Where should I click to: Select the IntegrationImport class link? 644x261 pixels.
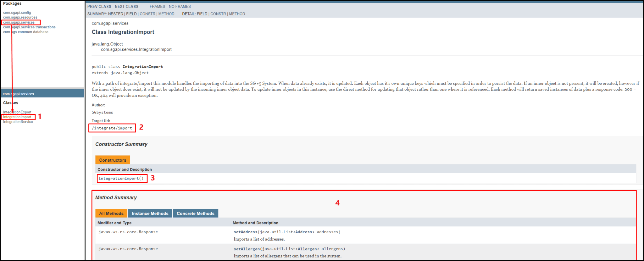17,117
